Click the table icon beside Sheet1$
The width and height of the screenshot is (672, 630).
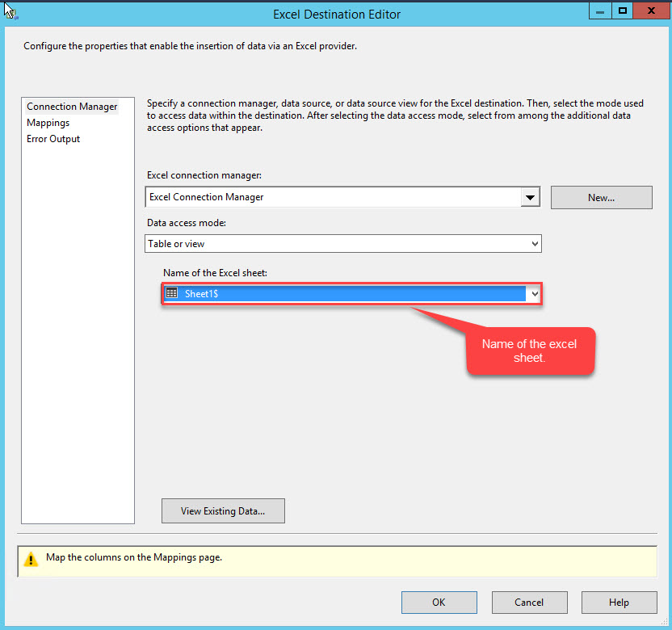click(x=172, y=293)
